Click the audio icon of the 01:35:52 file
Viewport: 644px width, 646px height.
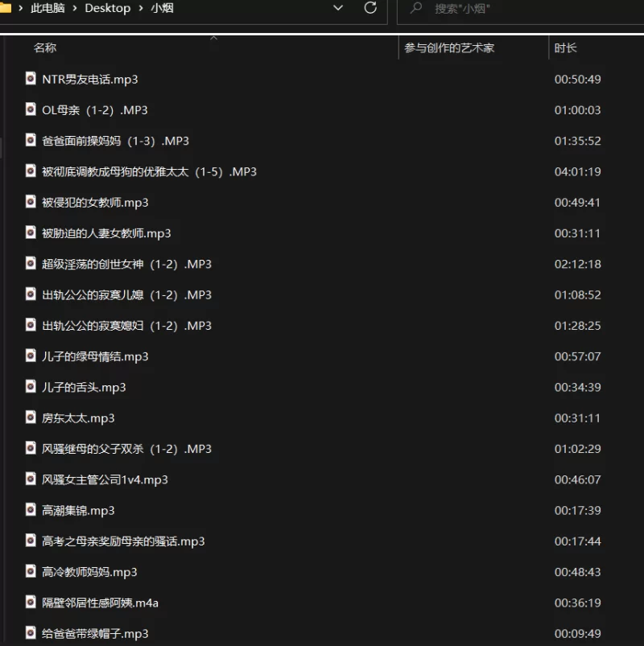(x=31, y=140)
